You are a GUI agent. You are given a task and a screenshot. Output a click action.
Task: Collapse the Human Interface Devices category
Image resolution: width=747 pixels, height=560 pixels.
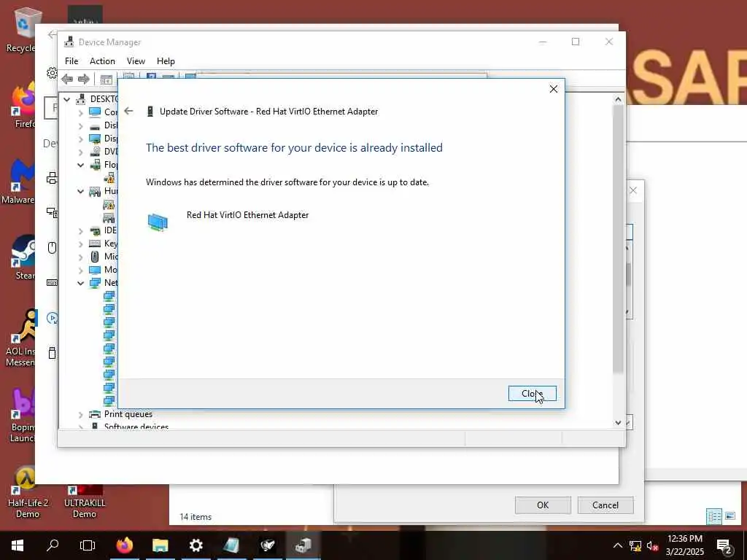pos(80,191)
